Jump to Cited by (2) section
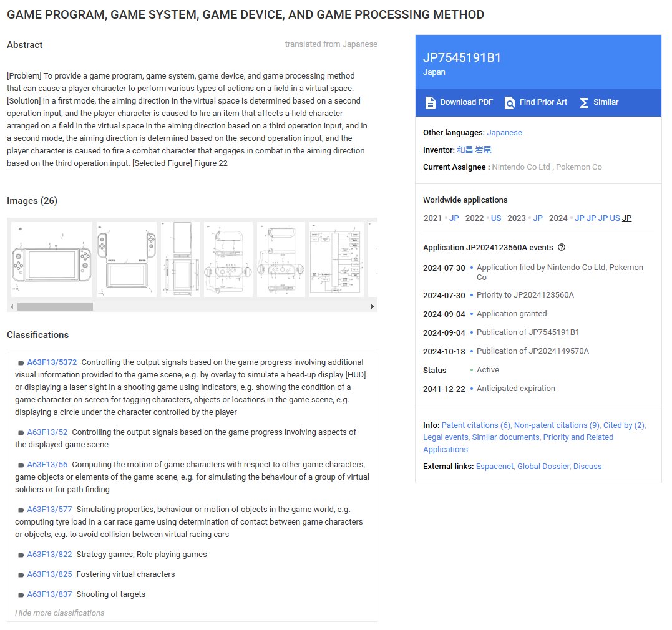 623,425
